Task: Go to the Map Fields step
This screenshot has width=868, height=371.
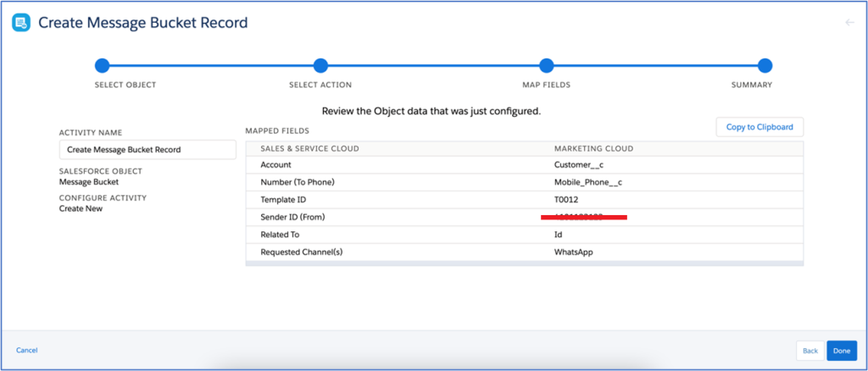Action: tap(546, 65)
